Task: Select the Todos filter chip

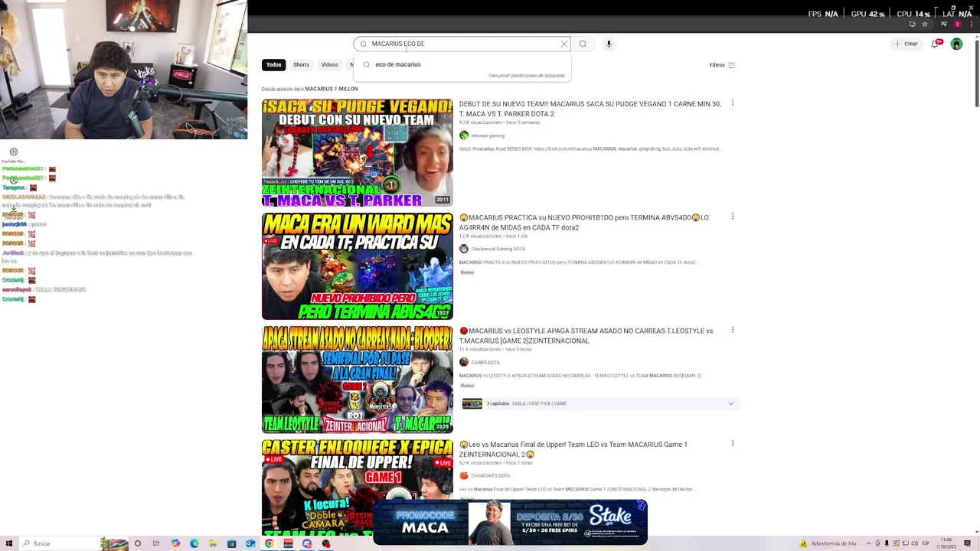Action: (x=274, y=65)
